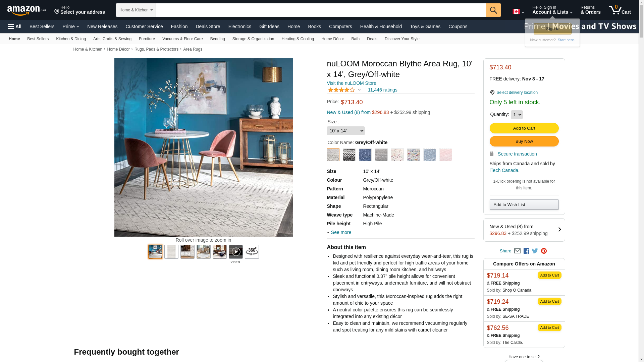Open the 360 degree view thumbnail

click(x=252, y=252)
